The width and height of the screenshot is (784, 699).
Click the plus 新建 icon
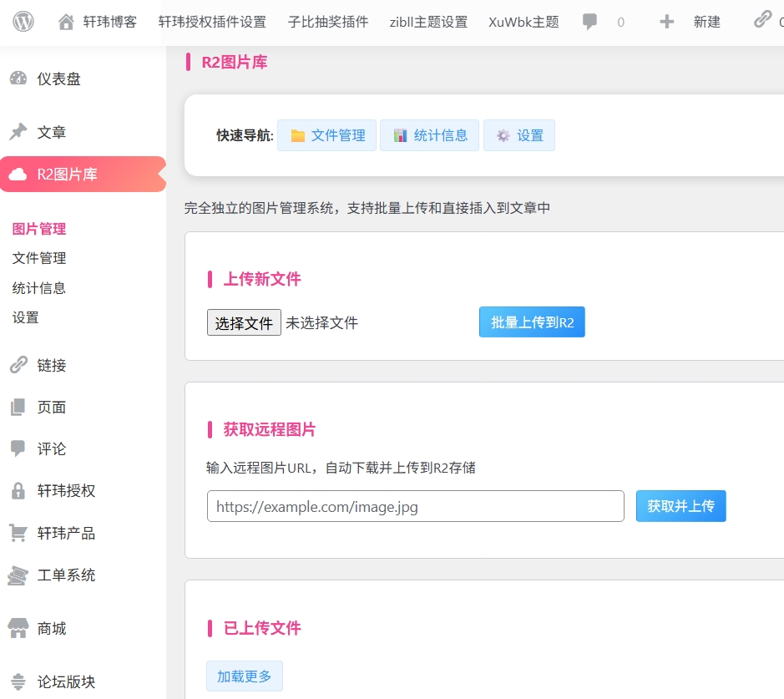tap(666, 23)
